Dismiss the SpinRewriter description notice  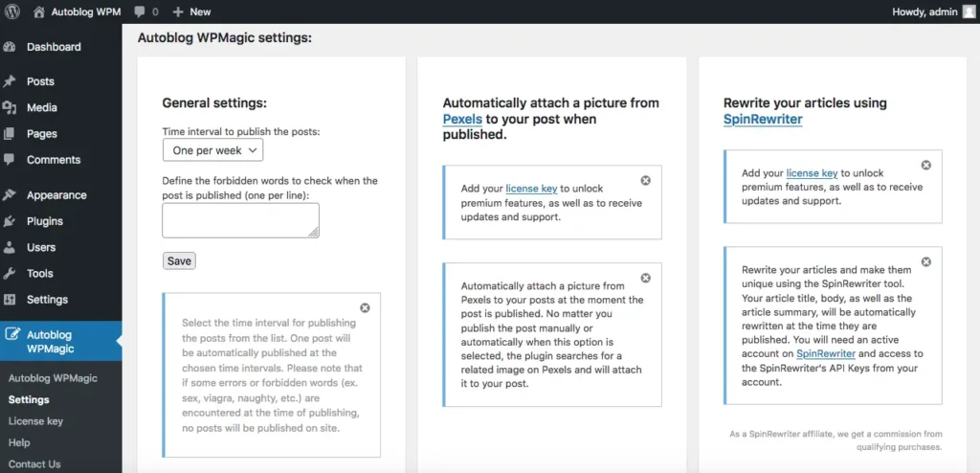pyautogui.click(x=926, y=261)
